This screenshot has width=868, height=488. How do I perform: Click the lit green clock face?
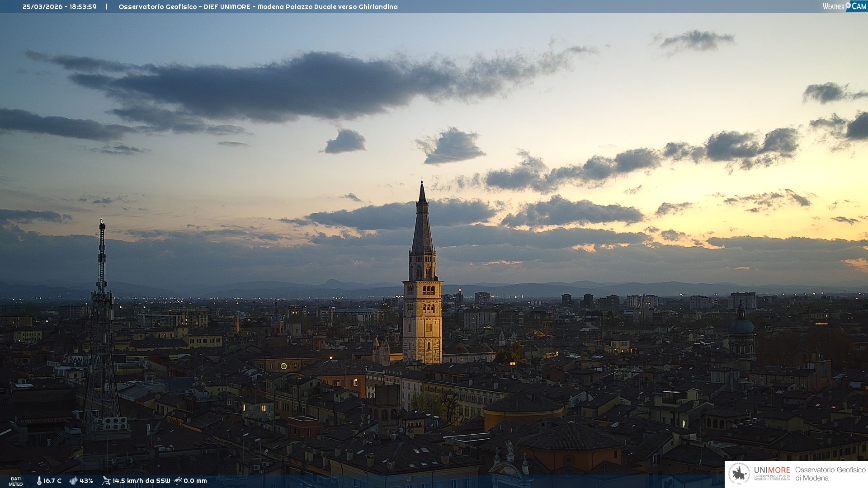283,366
